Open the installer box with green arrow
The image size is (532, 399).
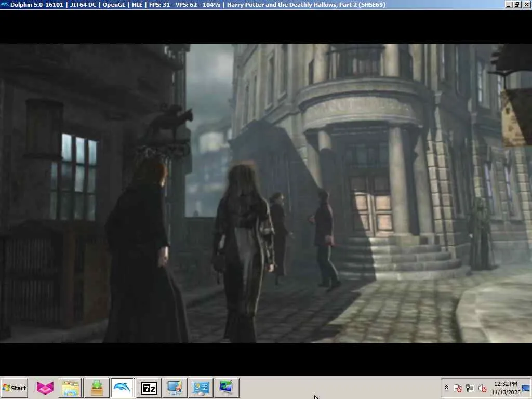coord(97,388)
